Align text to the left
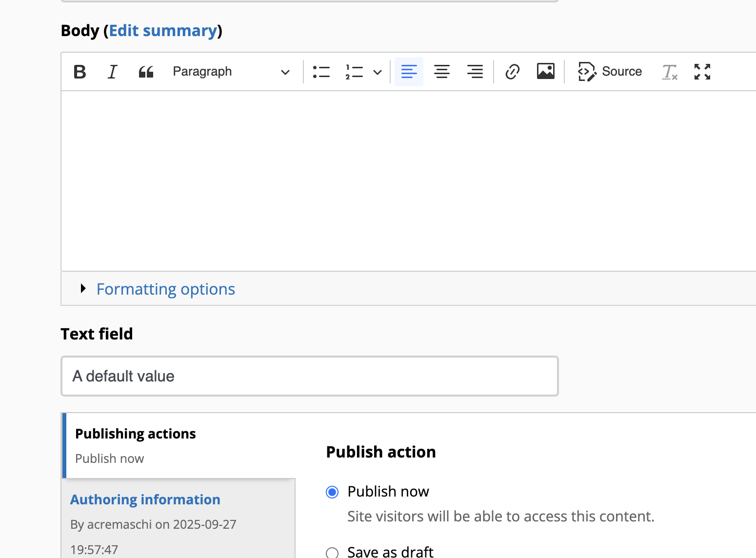The image size is (756, 558). pyautogui.click(x=409, y=72)
